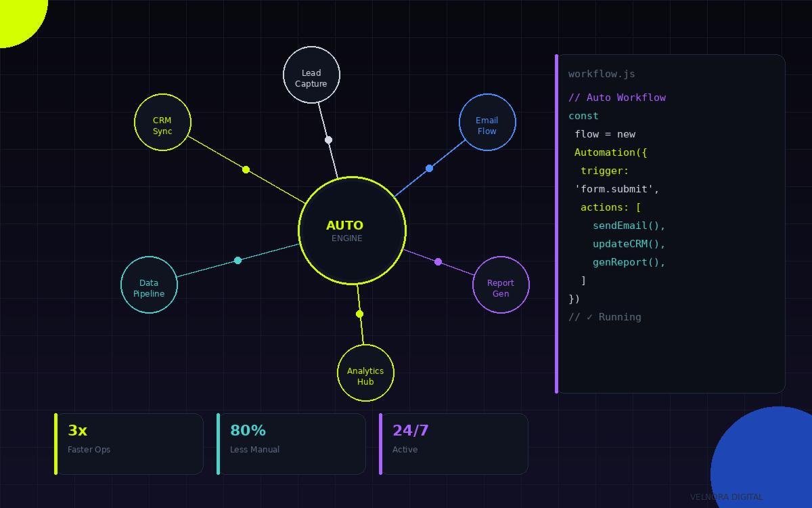
Task: Click the updateCRM() code line
Action: point(629,244)
